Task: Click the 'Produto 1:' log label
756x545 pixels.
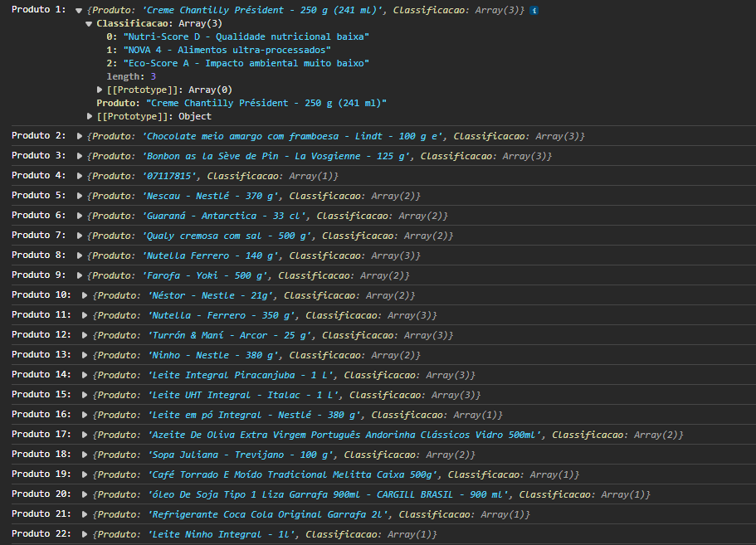Action: click(38, 10)
